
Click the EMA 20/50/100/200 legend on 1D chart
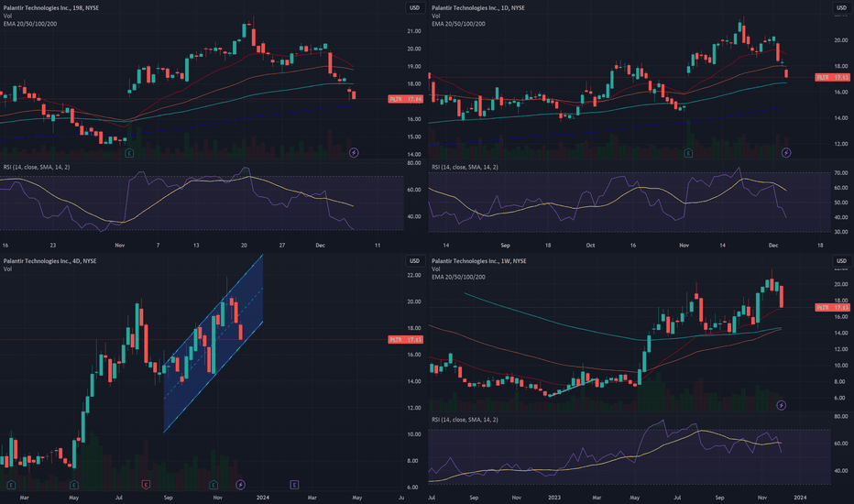coord(458,24)
